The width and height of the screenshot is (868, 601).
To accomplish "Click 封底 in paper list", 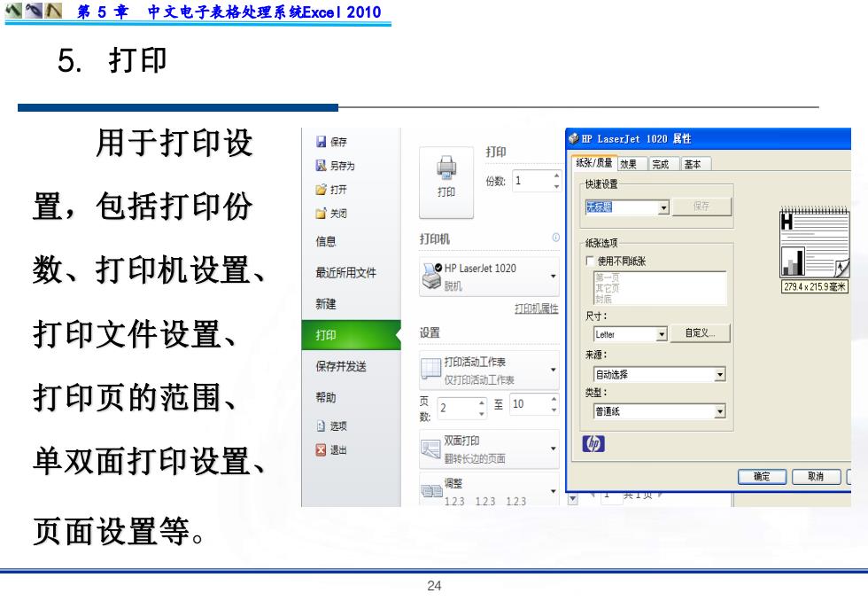I will pyautogui.click(x=603, y=299).
